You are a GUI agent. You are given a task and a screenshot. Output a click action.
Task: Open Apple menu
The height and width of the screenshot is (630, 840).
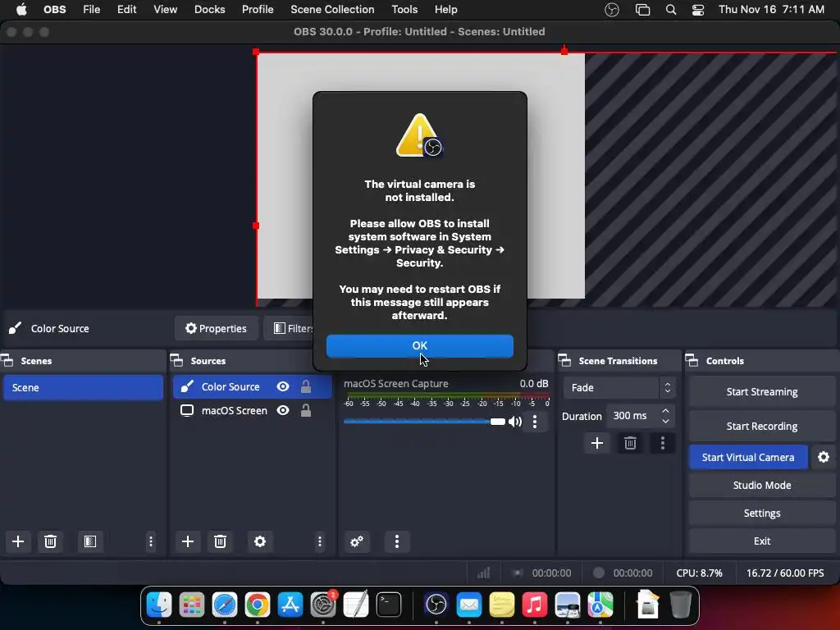coord(21,10)
